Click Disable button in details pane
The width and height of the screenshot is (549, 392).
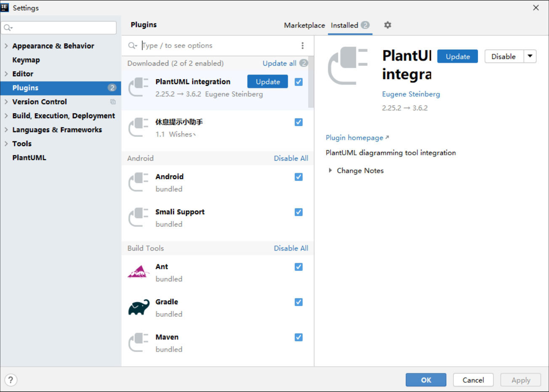pyautogui.click(x=504, y=56)
